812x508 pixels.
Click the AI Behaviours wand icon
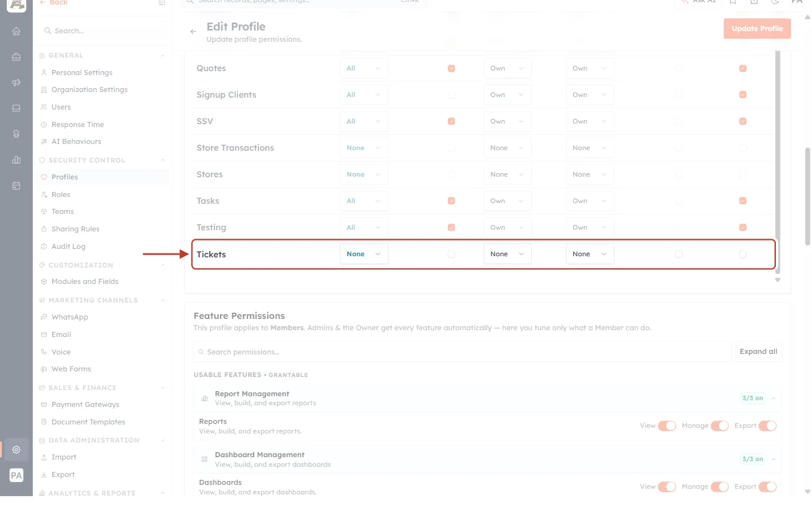click(44, 142)
